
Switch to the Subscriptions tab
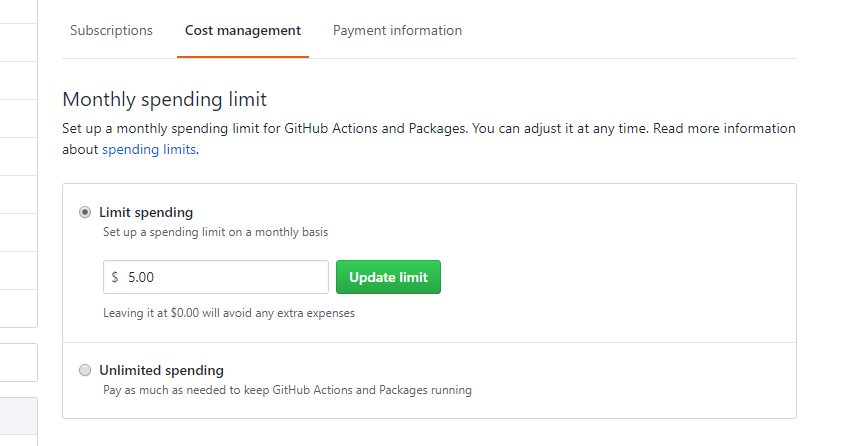[111, 31]
